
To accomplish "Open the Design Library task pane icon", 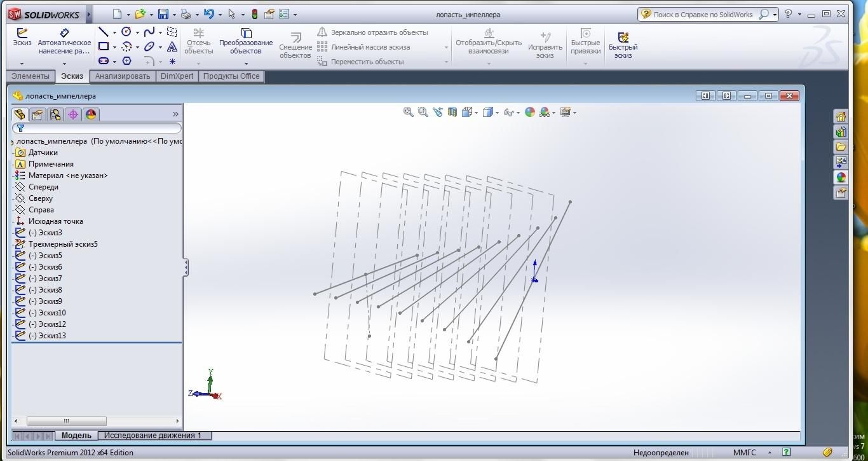I will (841, 132).
